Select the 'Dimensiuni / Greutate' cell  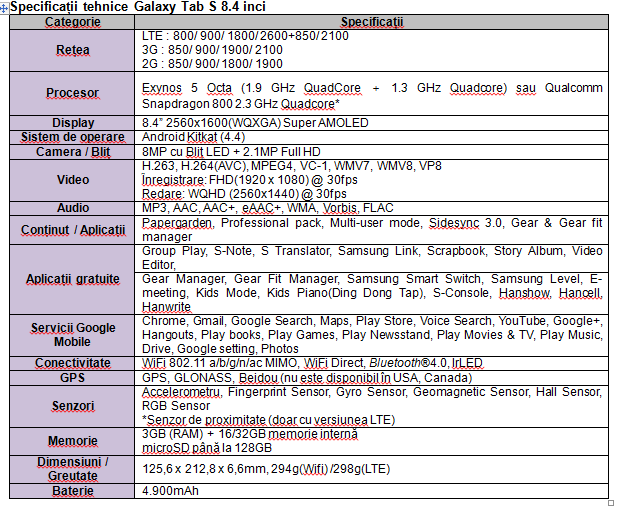click(x=72, y=469)
